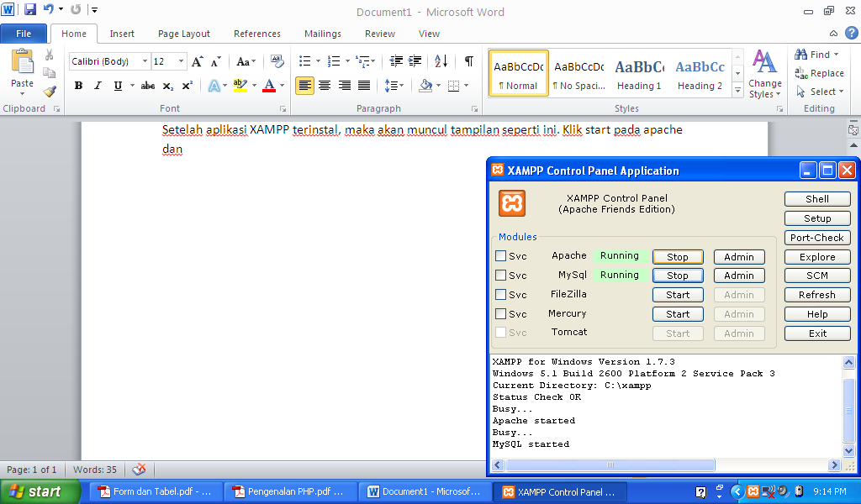This screenshot has height=504, width=861.
Task: Enable Svc checkbox for MySql
Action: 500,275
